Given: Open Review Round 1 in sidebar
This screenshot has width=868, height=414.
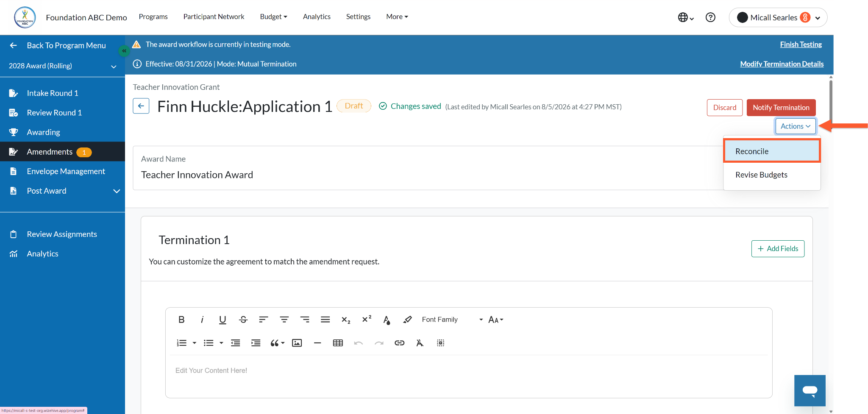Looking at the screenshot, I should [62, 113].
